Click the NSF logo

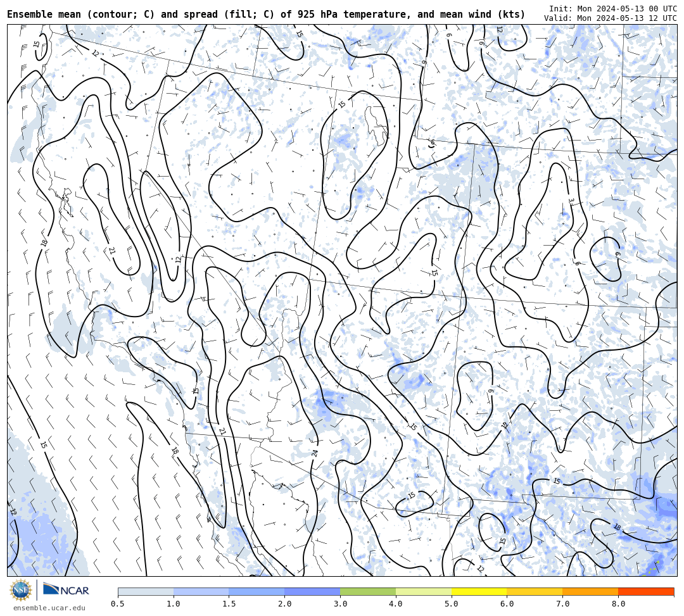[21, 591]
